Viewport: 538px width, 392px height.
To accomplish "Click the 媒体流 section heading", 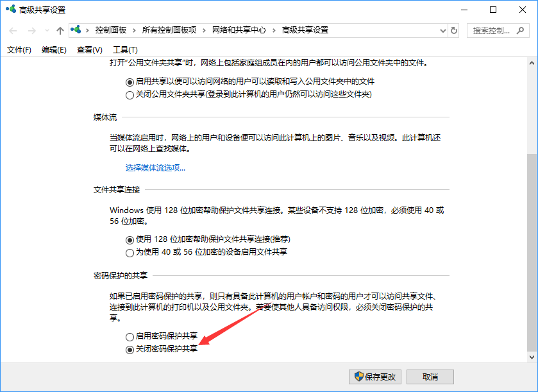I will [105, 117].
